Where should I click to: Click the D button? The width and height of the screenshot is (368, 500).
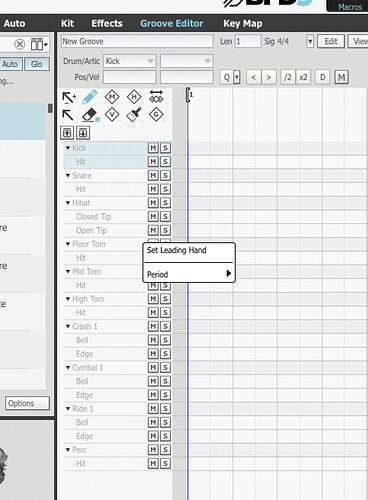point(322,77)
